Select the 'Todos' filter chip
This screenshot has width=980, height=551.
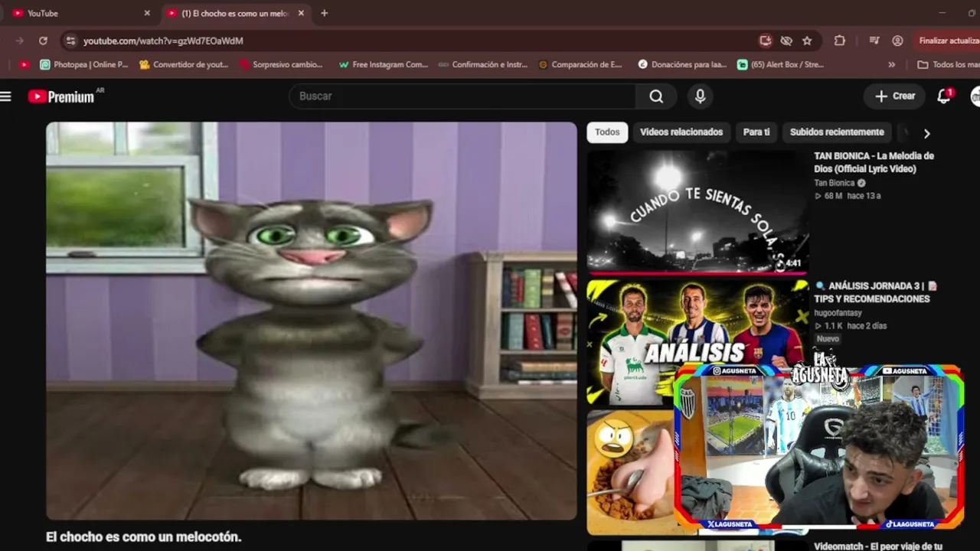point(607,132)
